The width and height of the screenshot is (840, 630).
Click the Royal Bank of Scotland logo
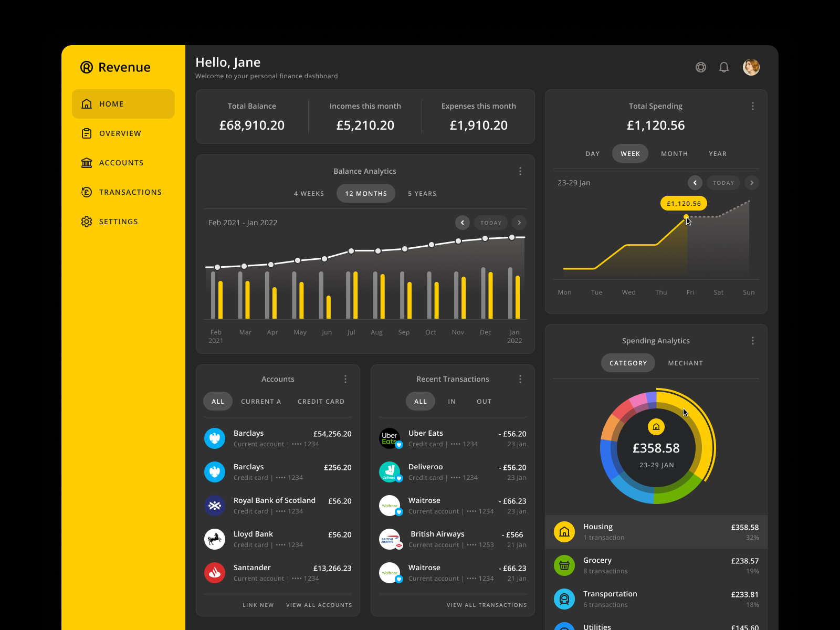pos(215,506)
